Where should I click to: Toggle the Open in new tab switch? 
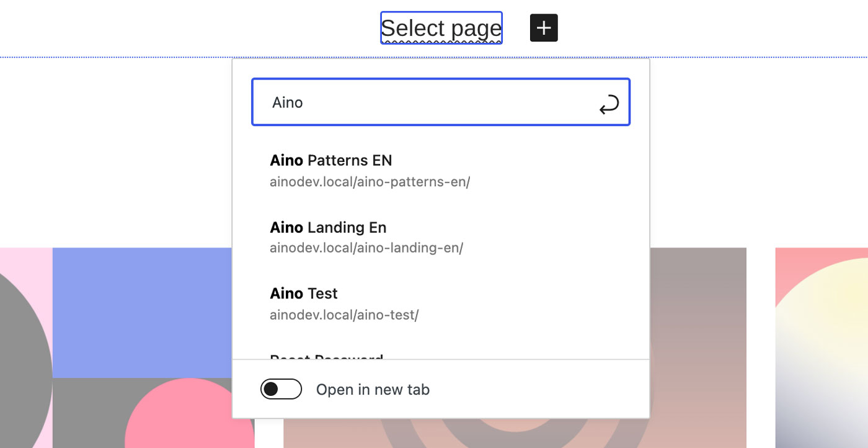coord(281,389)
